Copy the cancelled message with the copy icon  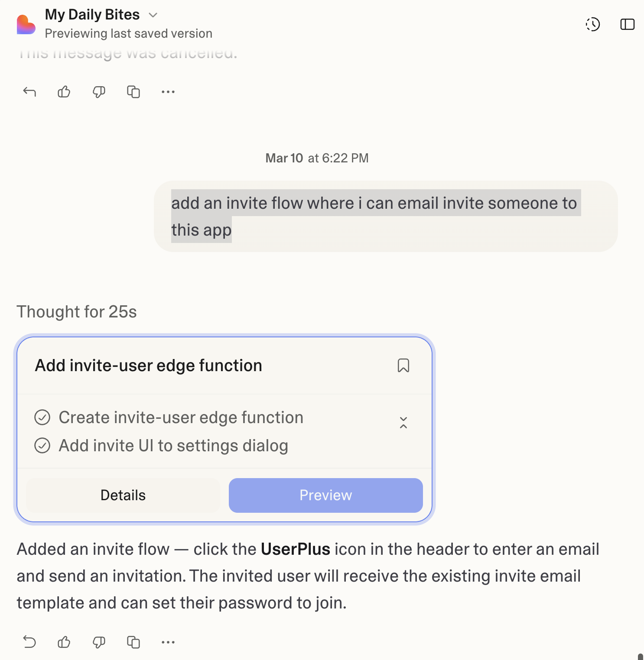coord(133,91)
